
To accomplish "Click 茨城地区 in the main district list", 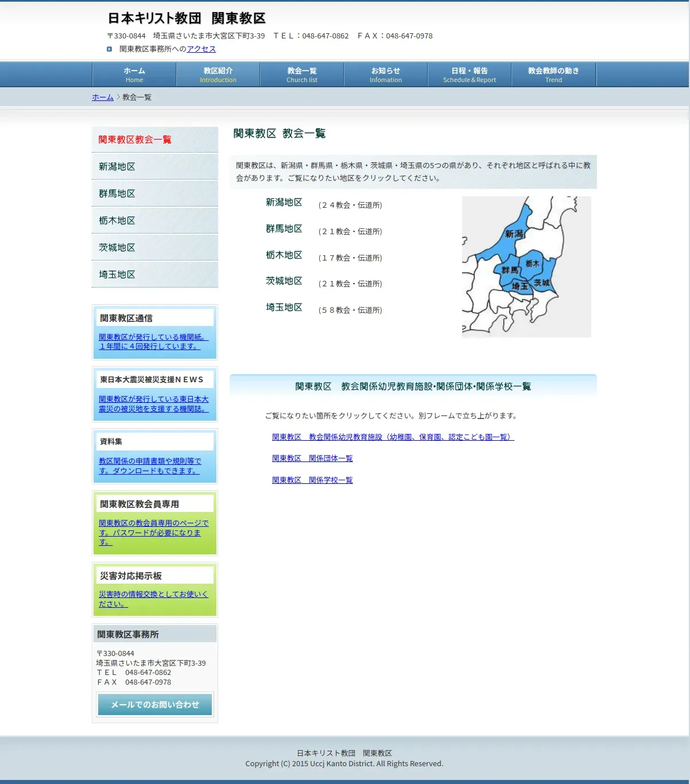I will click(284, 281).
